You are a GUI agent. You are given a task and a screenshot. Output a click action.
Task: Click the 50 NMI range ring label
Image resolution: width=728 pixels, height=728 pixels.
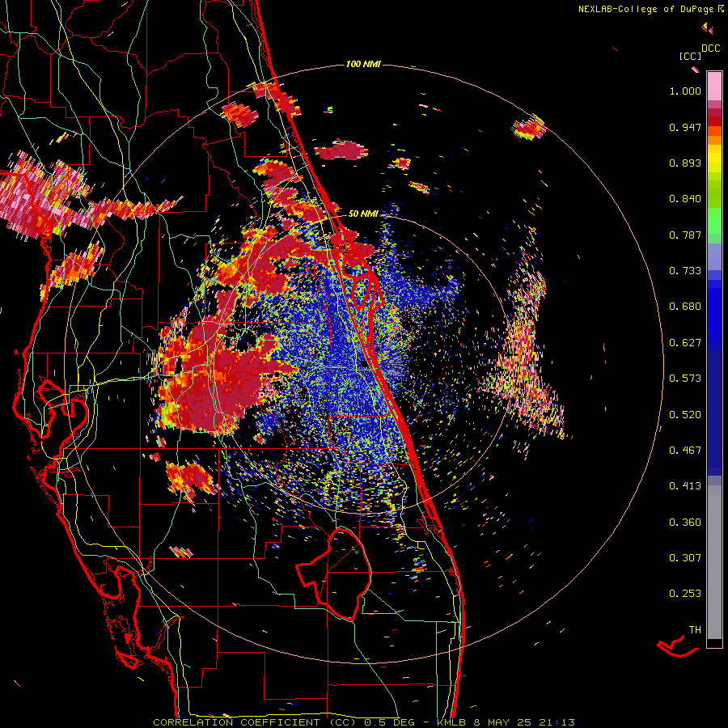pyautogui.click(x=363, y=214)
